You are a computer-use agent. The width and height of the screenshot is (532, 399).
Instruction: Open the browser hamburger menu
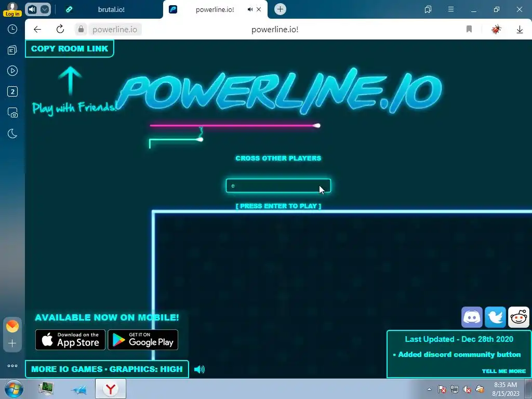pos(451,9)
